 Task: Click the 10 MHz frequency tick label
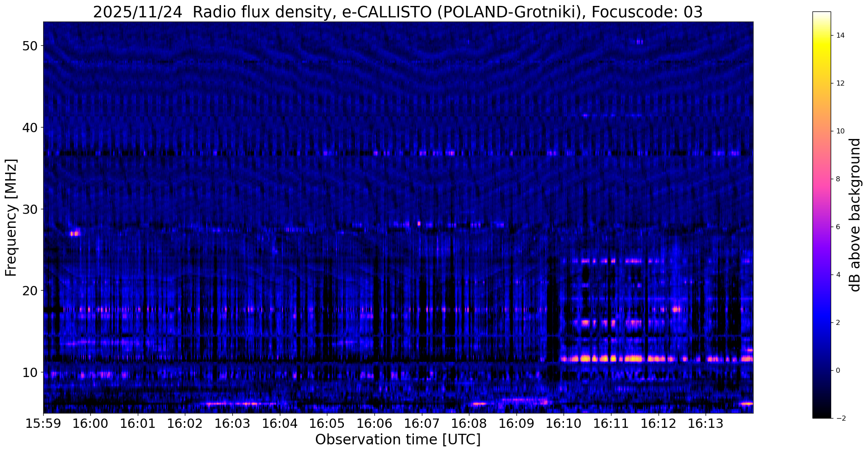30,372
